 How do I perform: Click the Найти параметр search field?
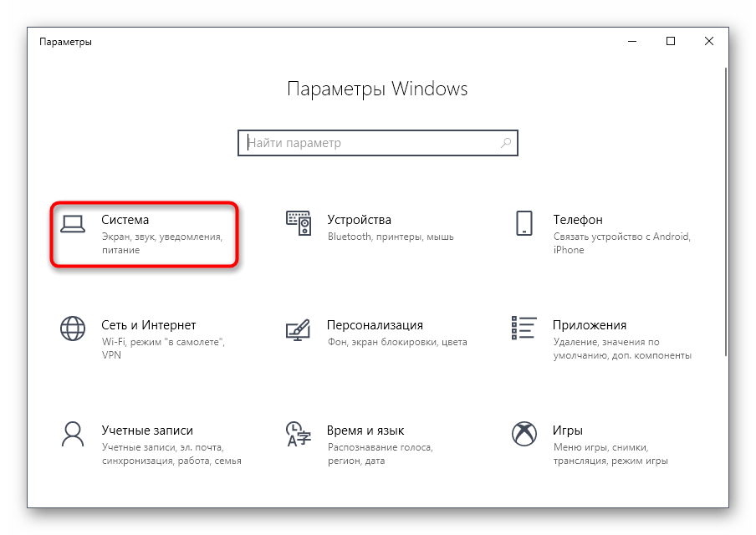pos(378,143)
